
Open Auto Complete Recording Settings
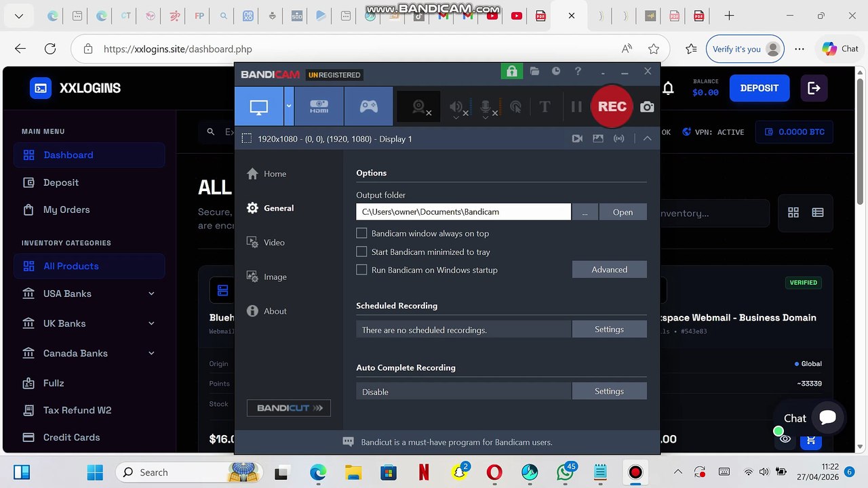tap(610, 391)
